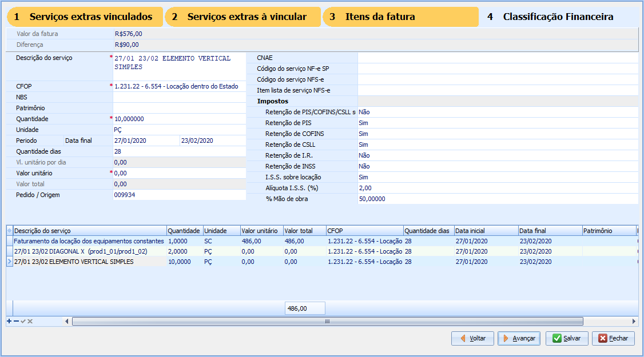This screenshot has height=357, width=644.
Task: Select the row '27/01 23/02 DIAGONAL X (prod1_01/prod1_02)'
Action: pos(322,251)
